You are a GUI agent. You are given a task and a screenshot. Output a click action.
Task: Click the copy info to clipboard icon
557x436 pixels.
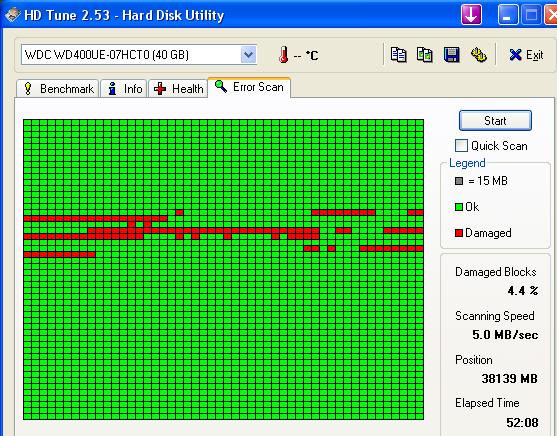398,55
